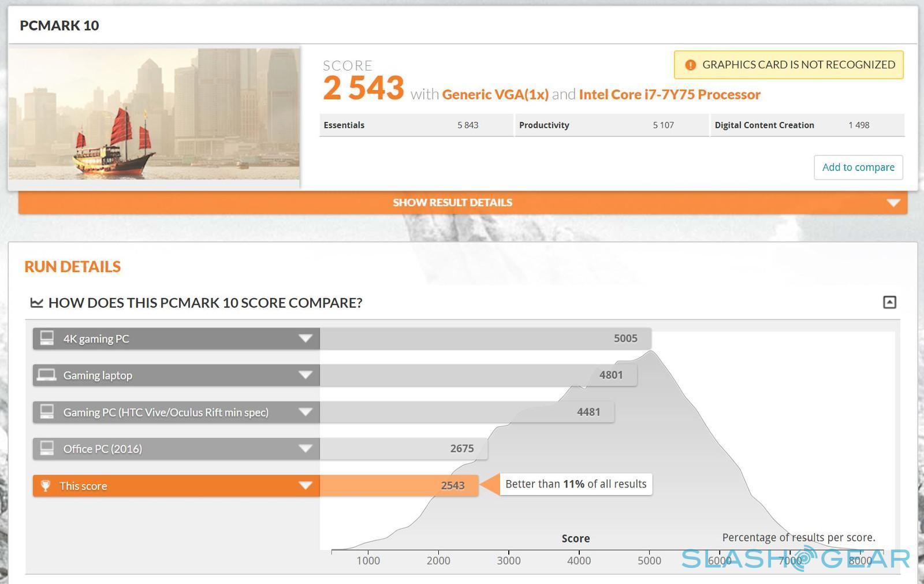Click the Add to compare button
The width and height of the screenshot is (924, 584).
click(858, 168)
